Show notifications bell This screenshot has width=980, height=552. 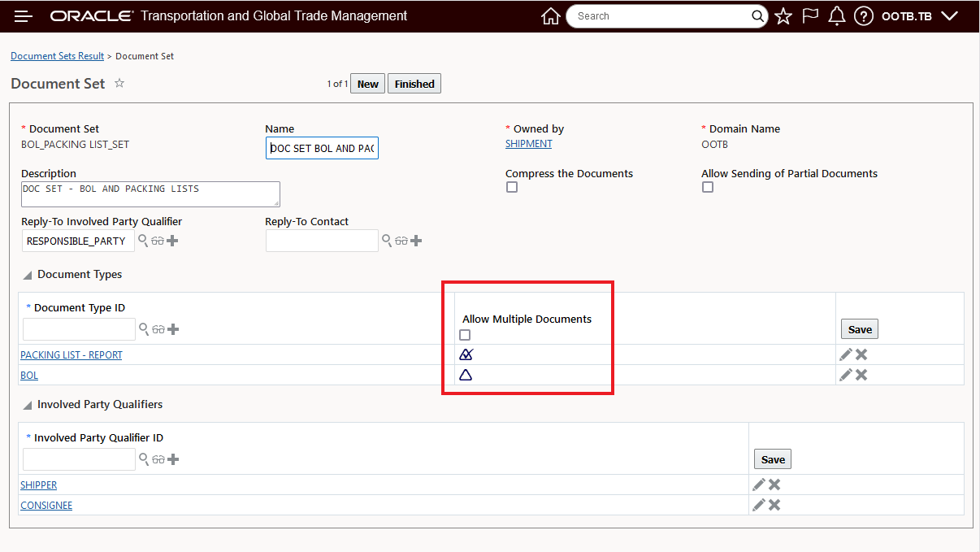[837, 16]
